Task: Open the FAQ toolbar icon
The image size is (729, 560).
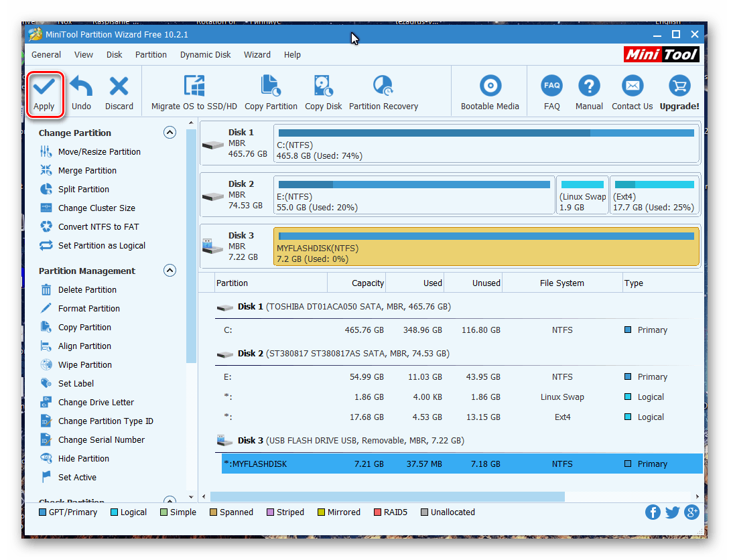Action: tap(551, 86)
